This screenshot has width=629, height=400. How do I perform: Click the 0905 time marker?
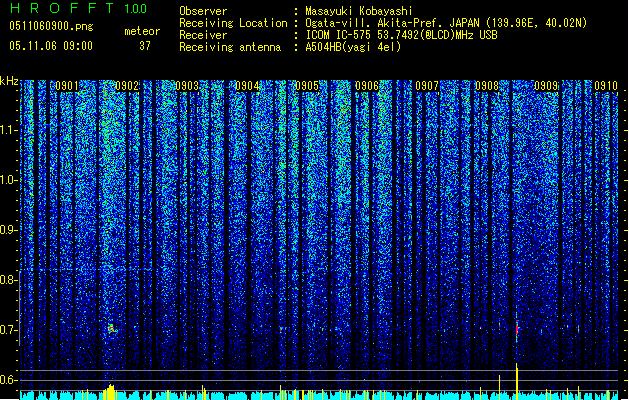307,86
